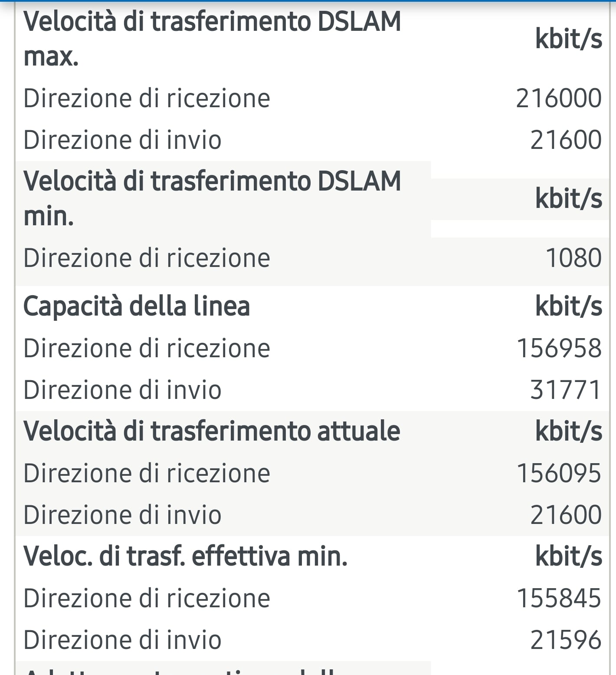The image size is (616, 675).
Task: Select effective minimum receive value 155845
Action: [559, 598]
